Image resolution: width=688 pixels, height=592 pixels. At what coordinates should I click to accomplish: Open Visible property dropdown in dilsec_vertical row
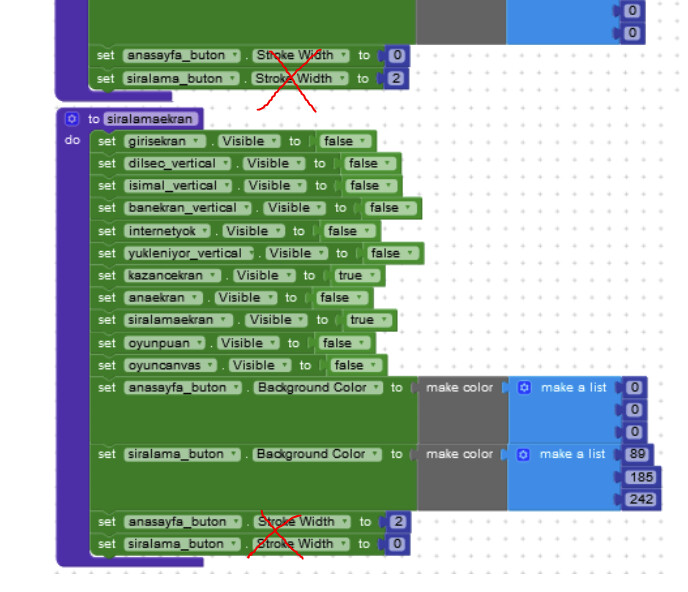(x=275, y=164)
